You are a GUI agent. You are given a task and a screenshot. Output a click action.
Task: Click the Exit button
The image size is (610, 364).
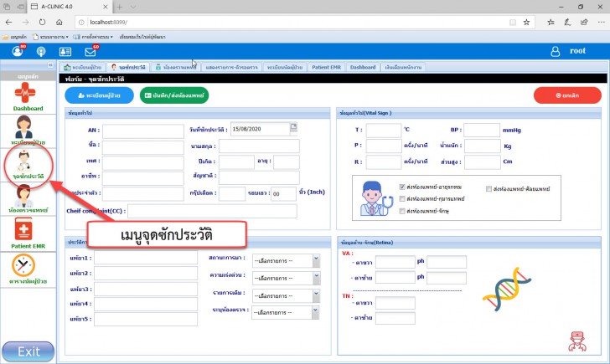(x=28, y=351)
